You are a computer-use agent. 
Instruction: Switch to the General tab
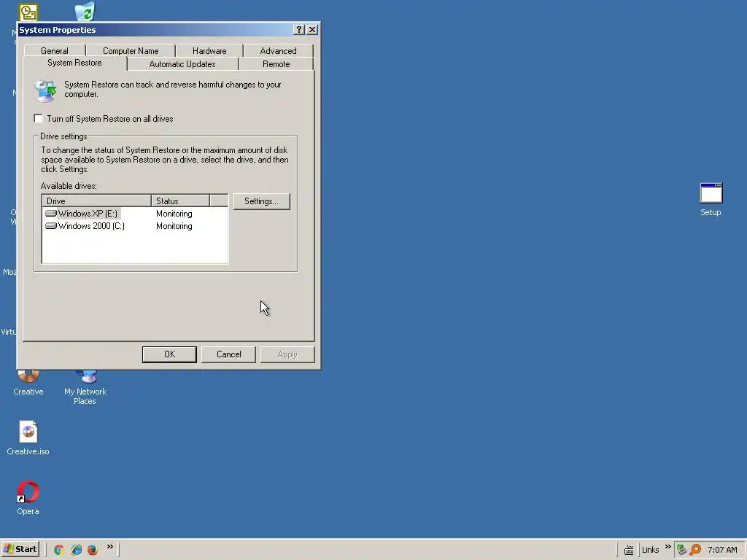(x=54, y=51)
